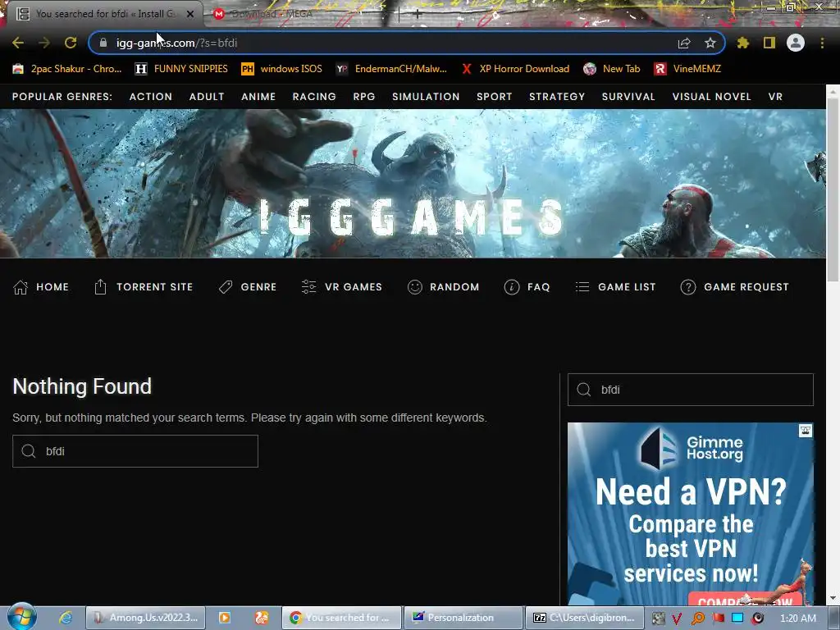Image resolution: width=840 pixels, height=630 pixels.
Task: Open the GAME LIST link
Action: pyautogui.click(x=627, y=287)
